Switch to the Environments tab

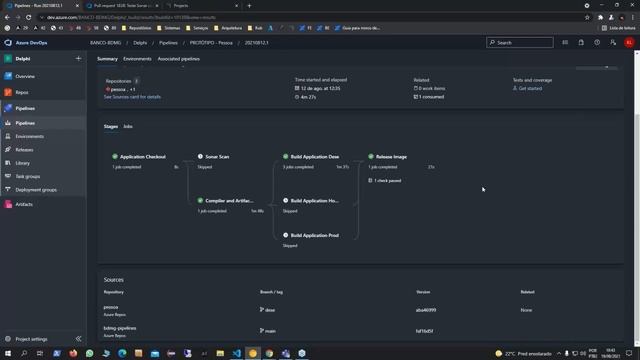(x=137, y=59)
